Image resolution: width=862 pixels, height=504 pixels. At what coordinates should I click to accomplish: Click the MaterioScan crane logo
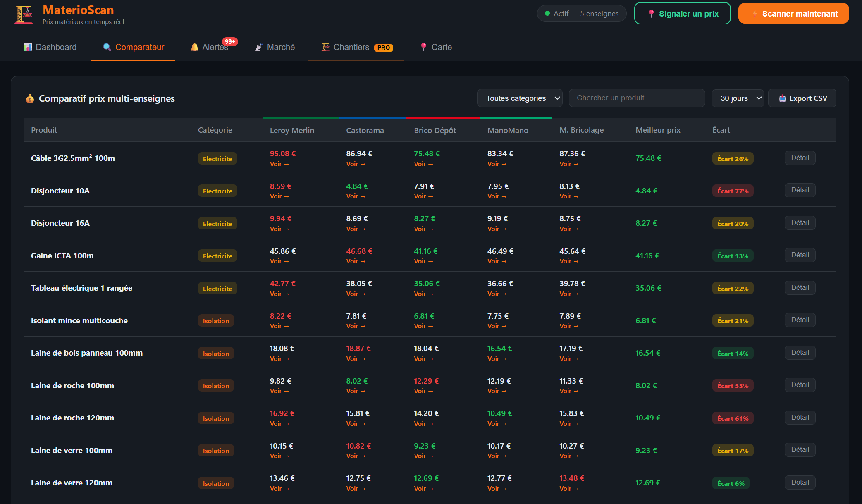[24, 14]
